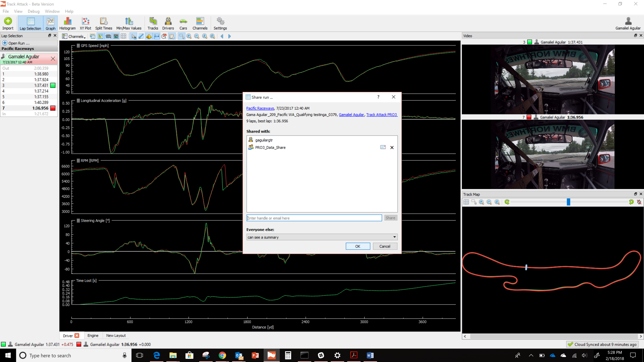Open the Min/Max Values view
644x362 pixels.
[x=129, y=23]
